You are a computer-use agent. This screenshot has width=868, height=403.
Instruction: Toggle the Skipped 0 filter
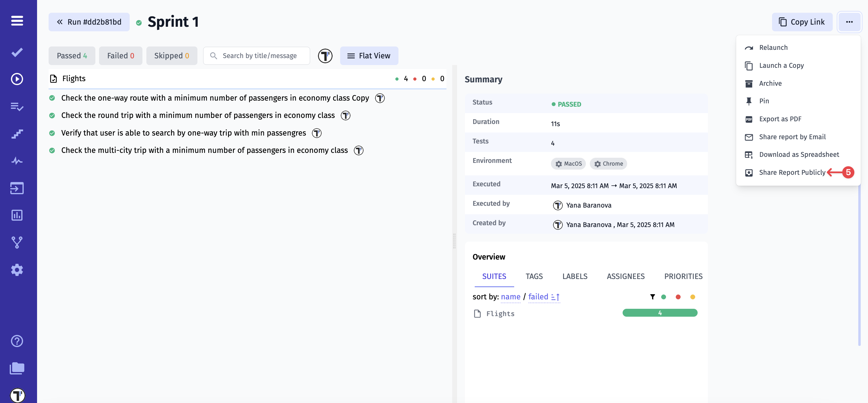(172, 56)
